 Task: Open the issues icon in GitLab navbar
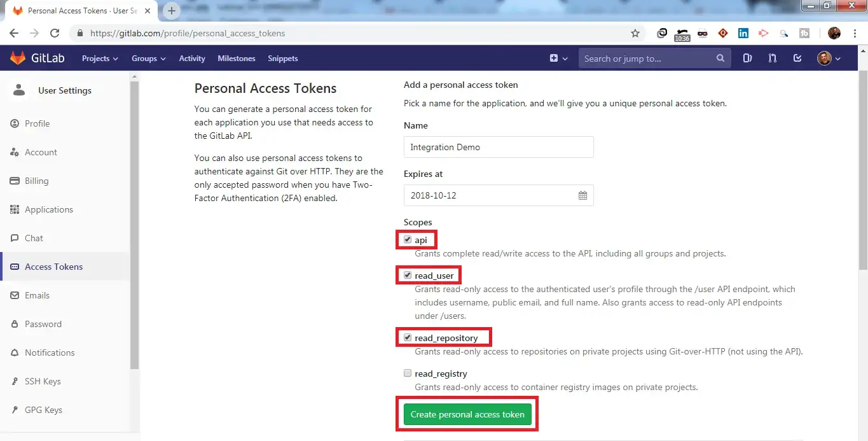coord(747,58)
